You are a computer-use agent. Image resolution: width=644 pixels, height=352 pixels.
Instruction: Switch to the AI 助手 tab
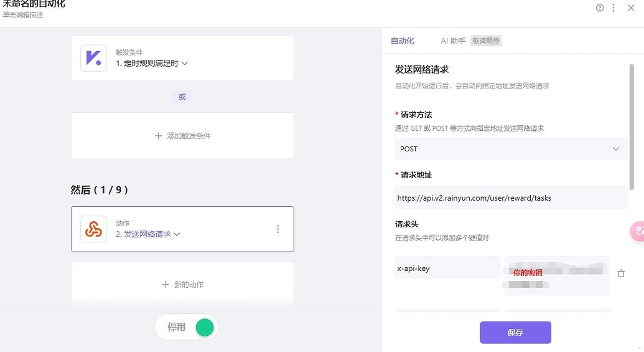point(453,41)
